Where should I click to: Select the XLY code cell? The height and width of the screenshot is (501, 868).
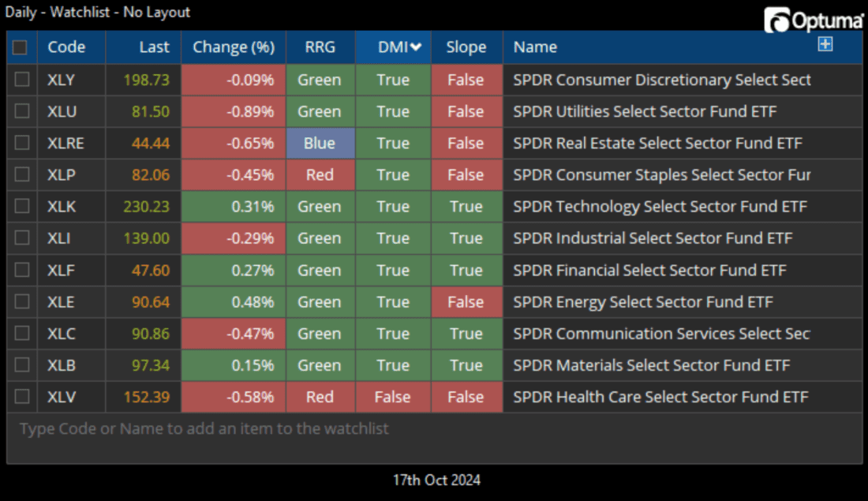[x=71, y=80]
